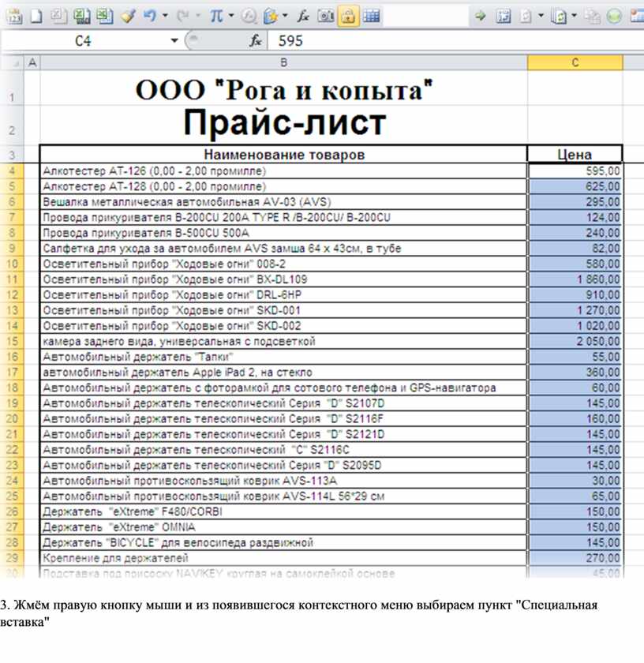Select price cell 2 050,00

point(575,342)
